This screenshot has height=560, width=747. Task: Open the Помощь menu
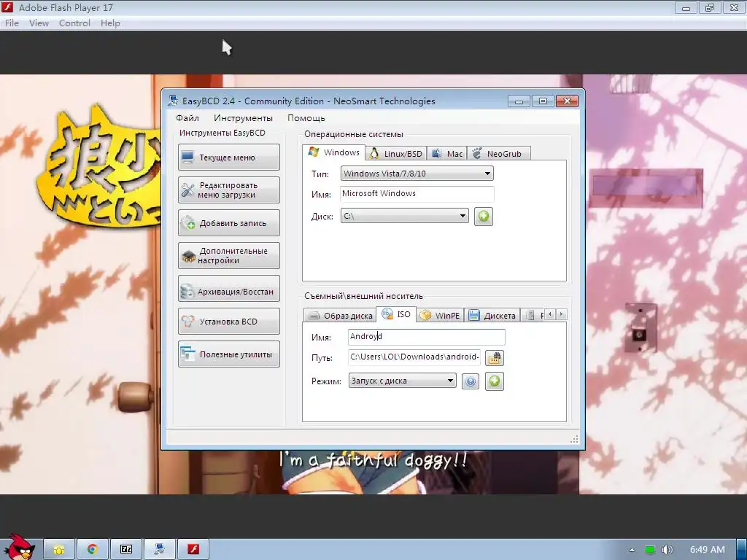coord(306,118)
